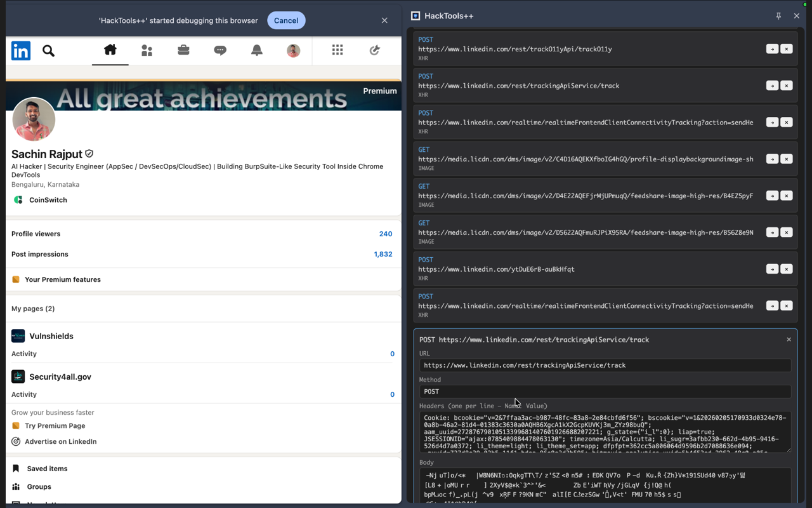Click the target icon beside Advertise on LinkedIn
Viewport: 812px width, 508px height.
click(x=16, y=442)
